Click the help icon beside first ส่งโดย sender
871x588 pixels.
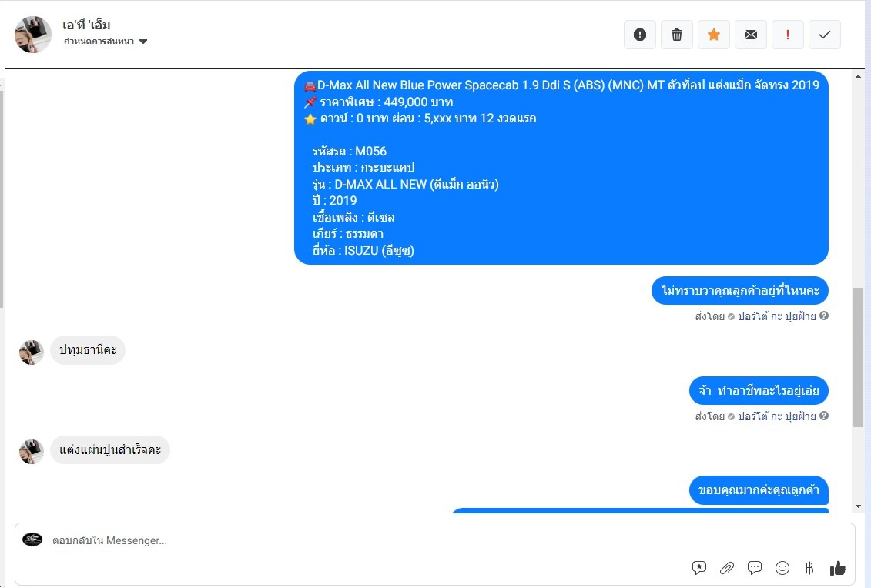(824, 316)
